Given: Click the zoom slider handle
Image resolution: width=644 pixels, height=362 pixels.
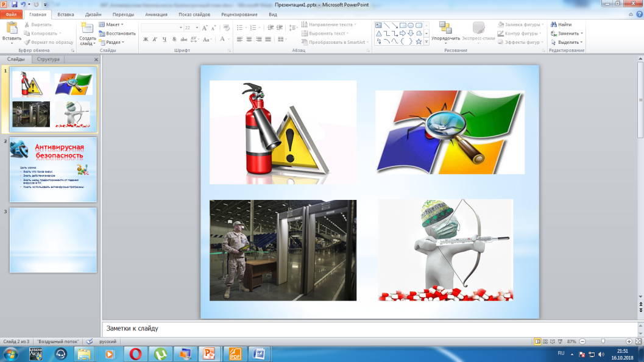Looking at the screenshot, I should click(603, 341).
